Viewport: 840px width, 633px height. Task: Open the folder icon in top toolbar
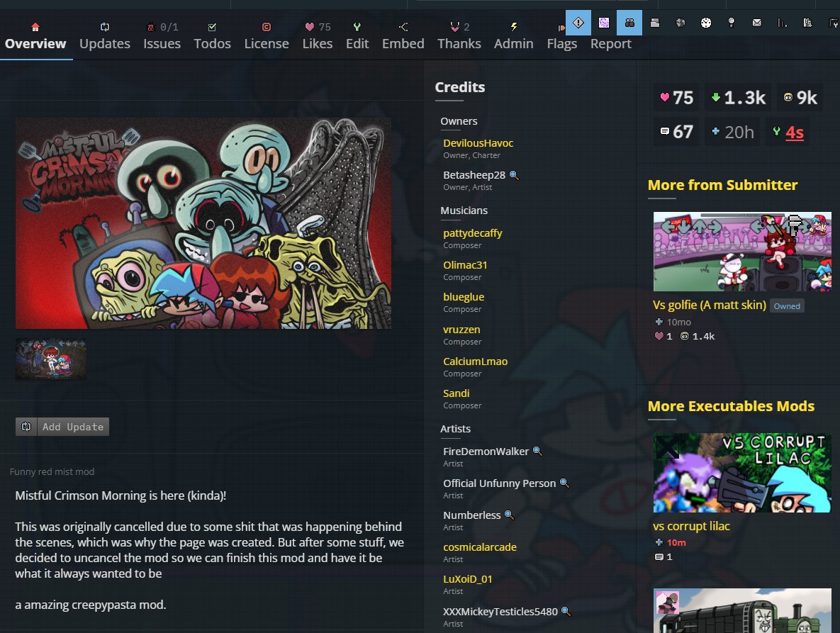(655, 23)
